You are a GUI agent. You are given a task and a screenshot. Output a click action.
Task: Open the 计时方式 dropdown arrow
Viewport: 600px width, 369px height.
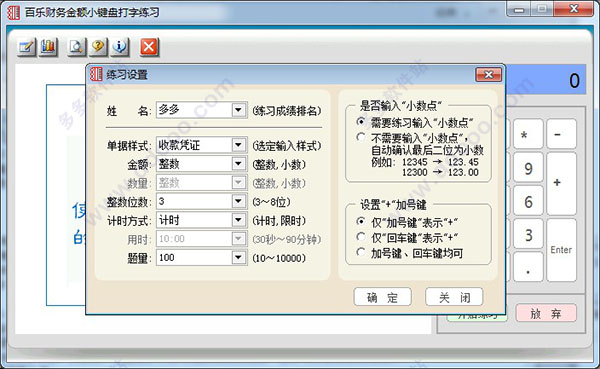pyautogui.click(x=238, y=220)
